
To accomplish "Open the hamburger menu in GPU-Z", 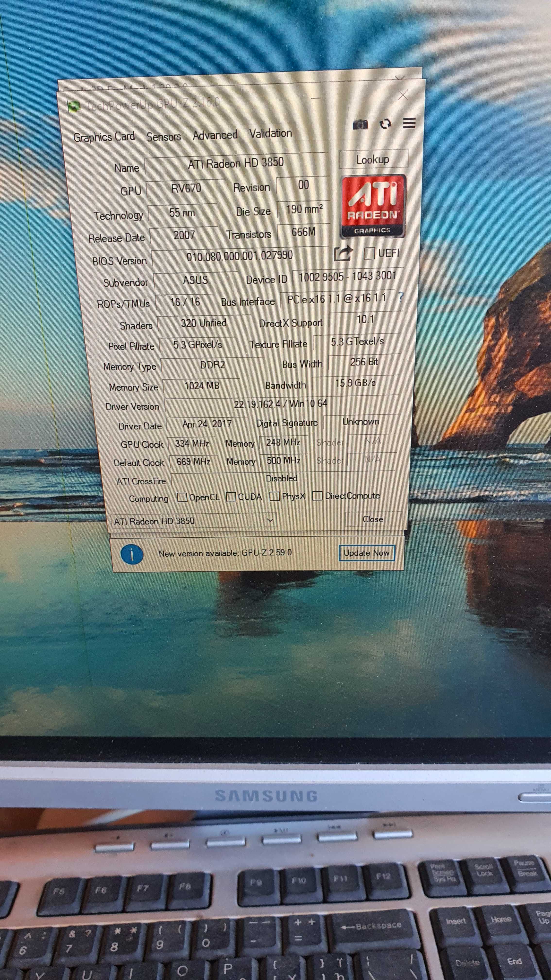I will pos(409,123).
